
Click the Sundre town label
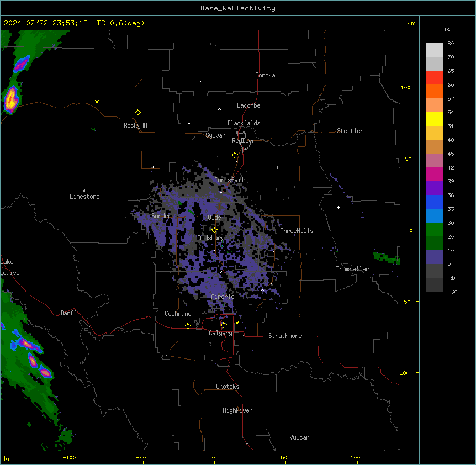click(161, 216)
